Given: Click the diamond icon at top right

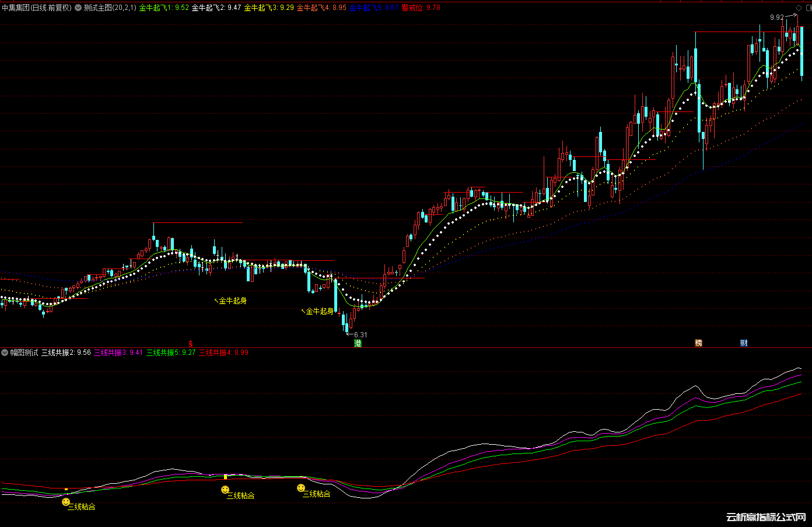Looking at the screenshot, I should coord(799,8).
